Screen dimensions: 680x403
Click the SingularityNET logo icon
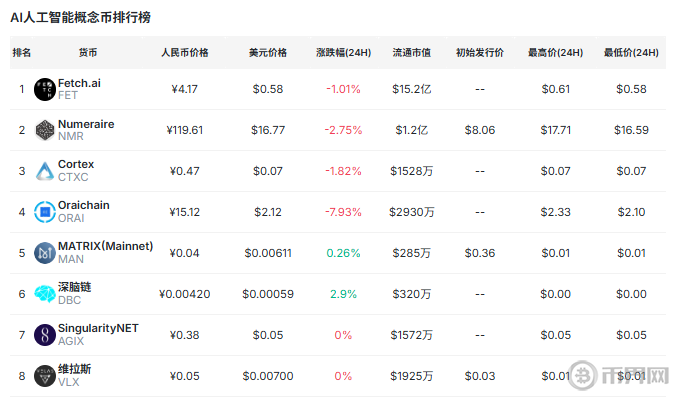[45, 335]
